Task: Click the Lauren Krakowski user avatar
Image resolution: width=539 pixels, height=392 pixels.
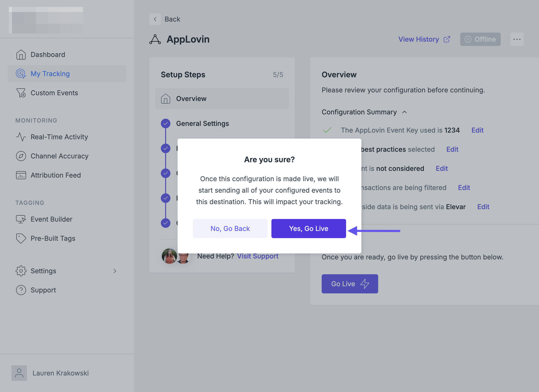Action: point(19,373)
